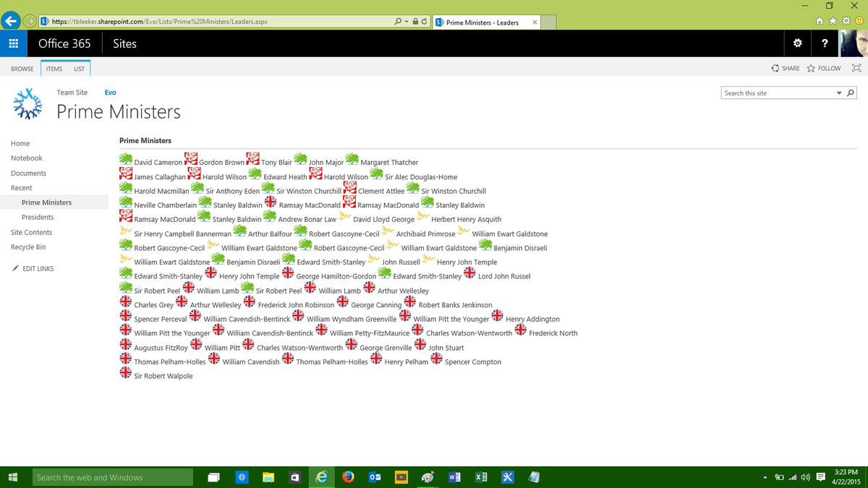Click the Liberal bird icon beside David Lloyd George
The width and height of the screenshot is (868, 488).
point(345,216)
